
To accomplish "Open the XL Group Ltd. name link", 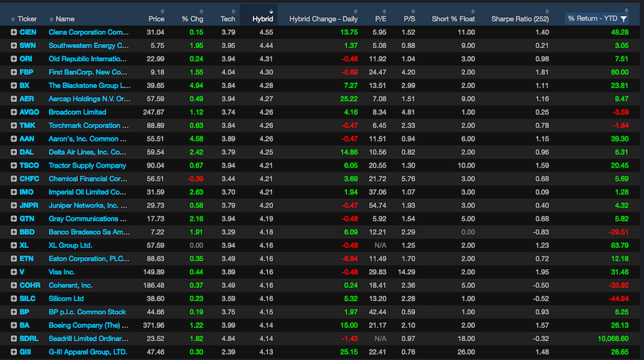I will (70, 246).
